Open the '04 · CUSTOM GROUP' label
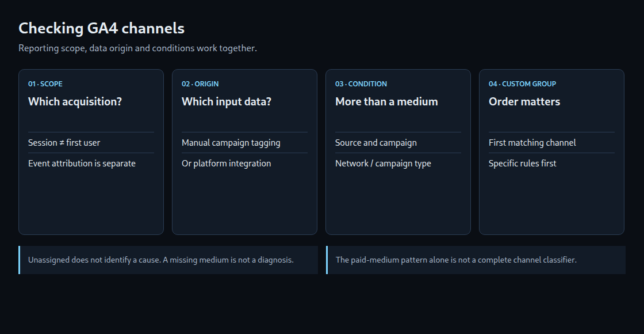The height and width of the screenshot is (334, 644). [x=523, y=84]
